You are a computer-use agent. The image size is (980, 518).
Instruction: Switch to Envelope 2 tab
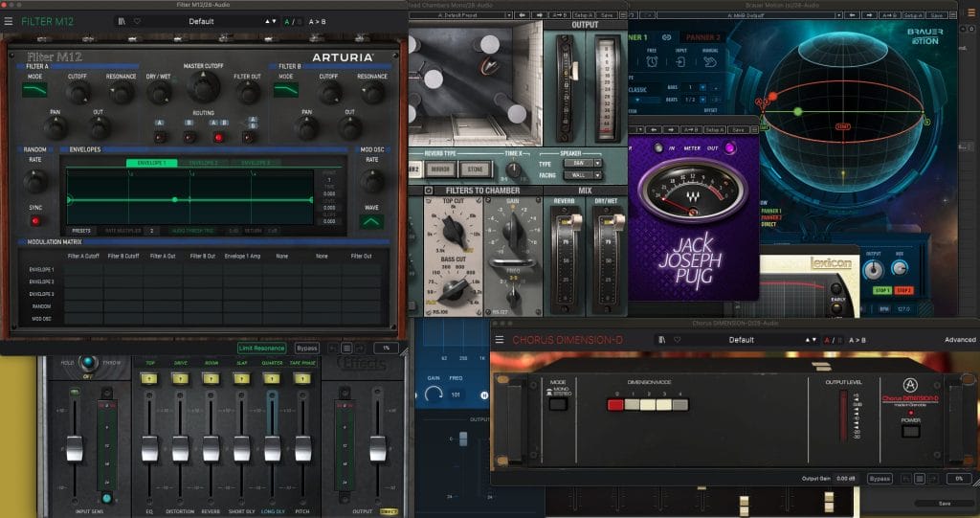pyautogui.click(x=203, y=163)
